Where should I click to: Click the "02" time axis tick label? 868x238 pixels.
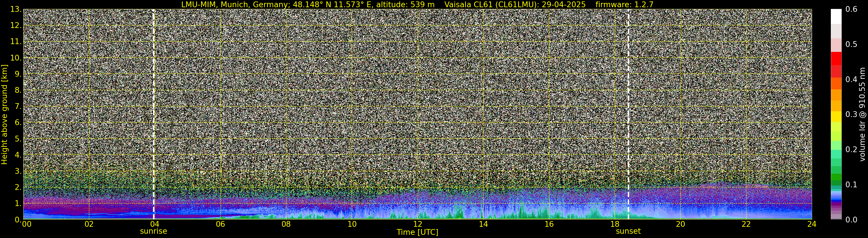[89, 224]
